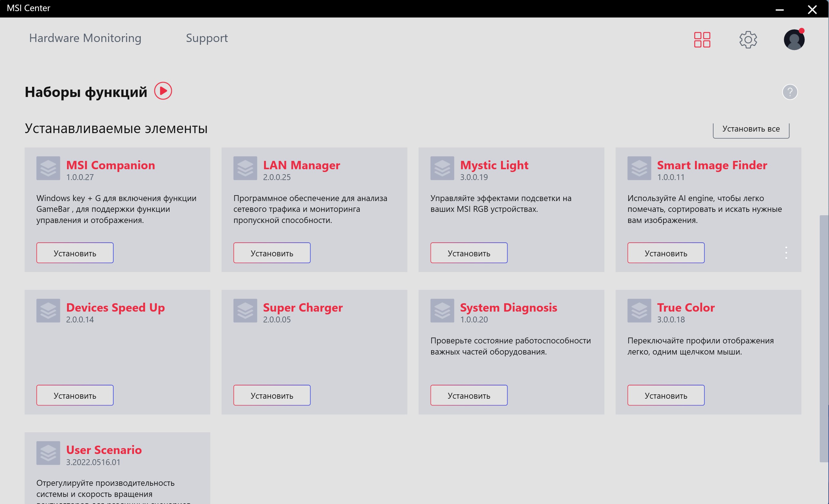Click the User Scenario layers icon

[x=48, y=453]
